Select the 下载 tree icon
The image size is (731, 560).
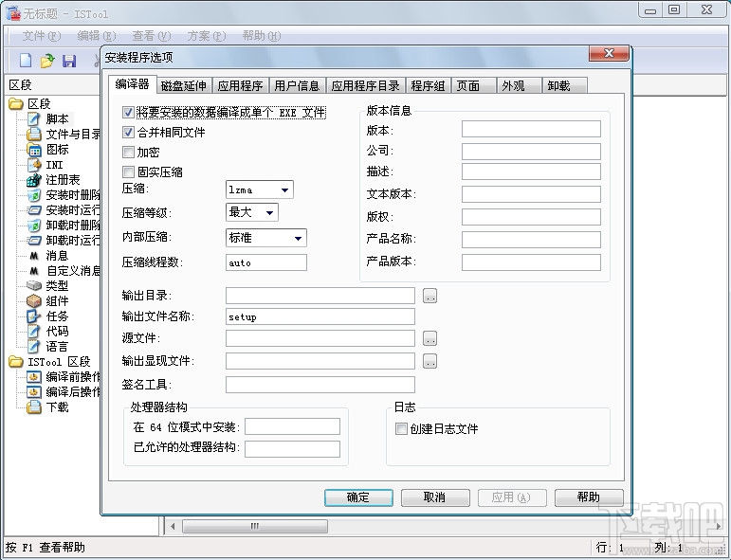(34, 407)
